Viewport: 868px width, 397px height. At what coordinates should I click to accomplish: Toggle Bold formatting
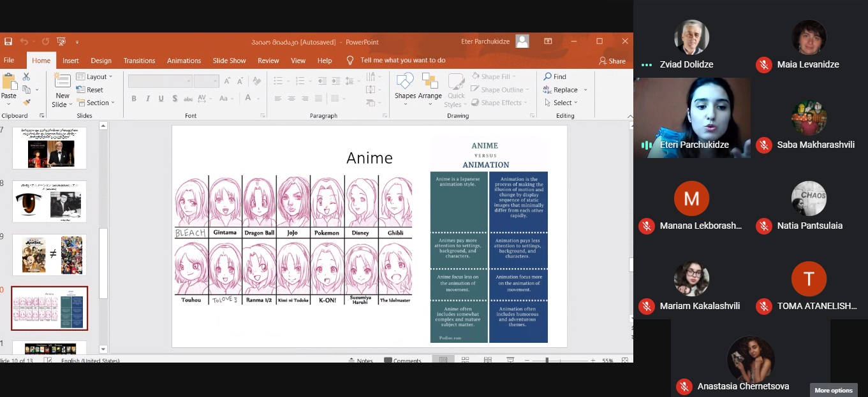134,99
